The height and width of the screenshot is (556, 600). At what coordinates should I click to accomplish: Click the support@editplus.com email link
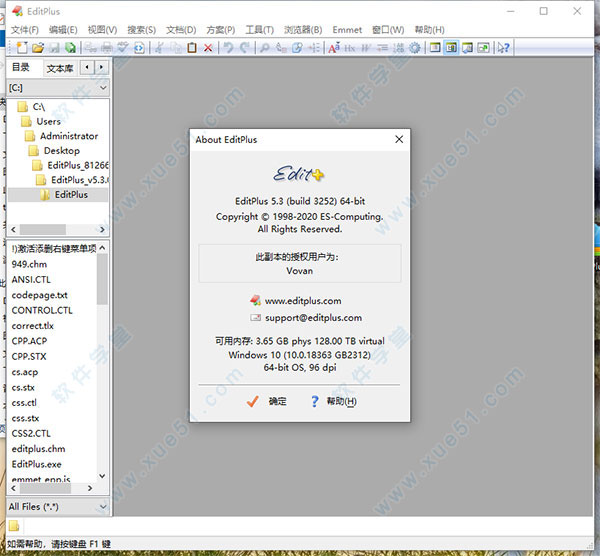click(x=312, y=317)
